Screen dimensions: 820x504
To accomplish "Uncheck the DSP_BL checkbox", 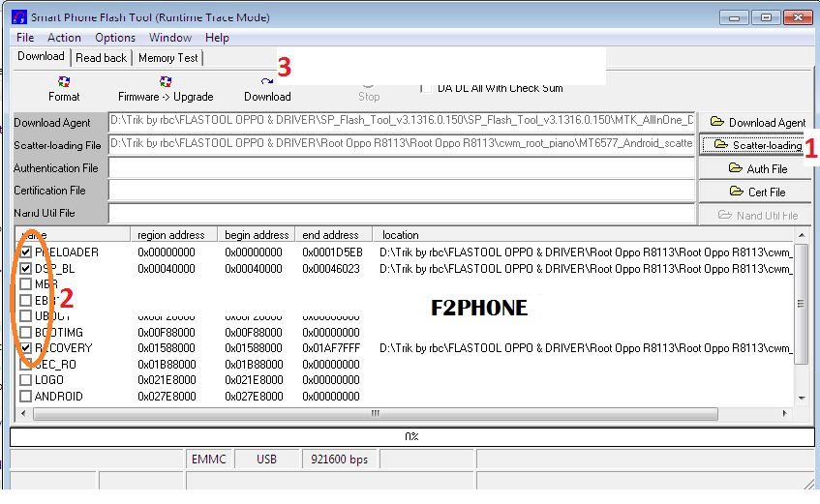I will [x=25, y=268].
